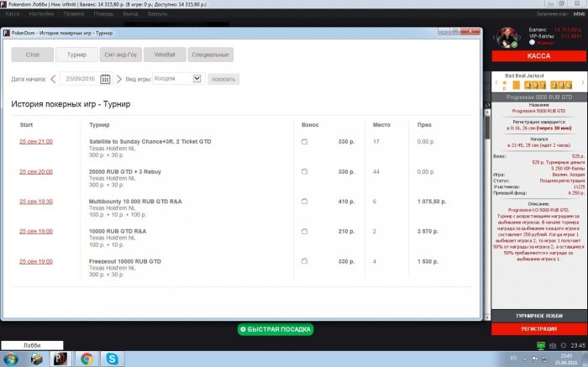This screenshot has height=367, width=588.
Task: Open the Касса menu
Action: 13,14
